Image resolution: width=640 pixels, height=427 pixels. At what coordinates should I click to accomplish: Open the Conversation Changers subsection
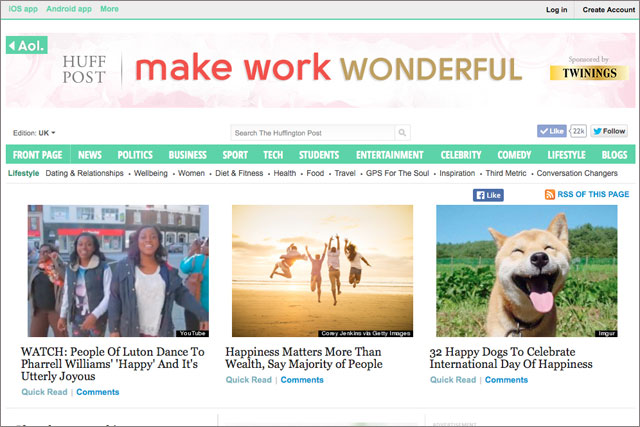(577, 173)
